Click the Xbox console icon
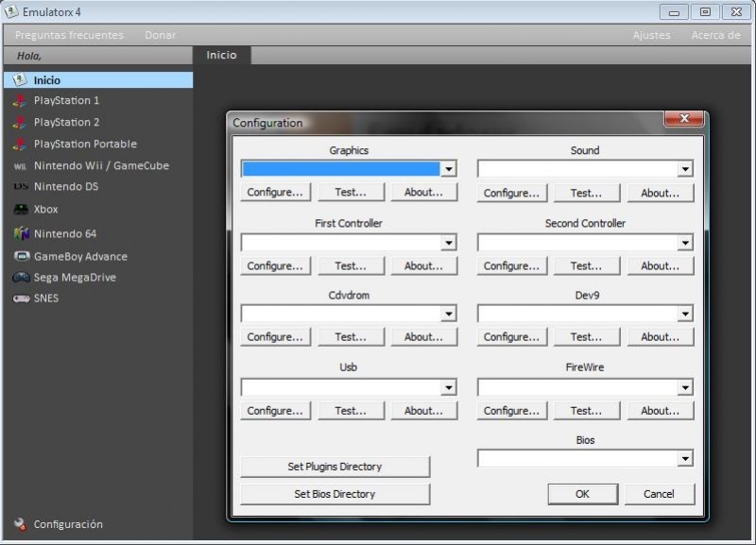This screenshot has width=756, height=545. tap(21, 209)
